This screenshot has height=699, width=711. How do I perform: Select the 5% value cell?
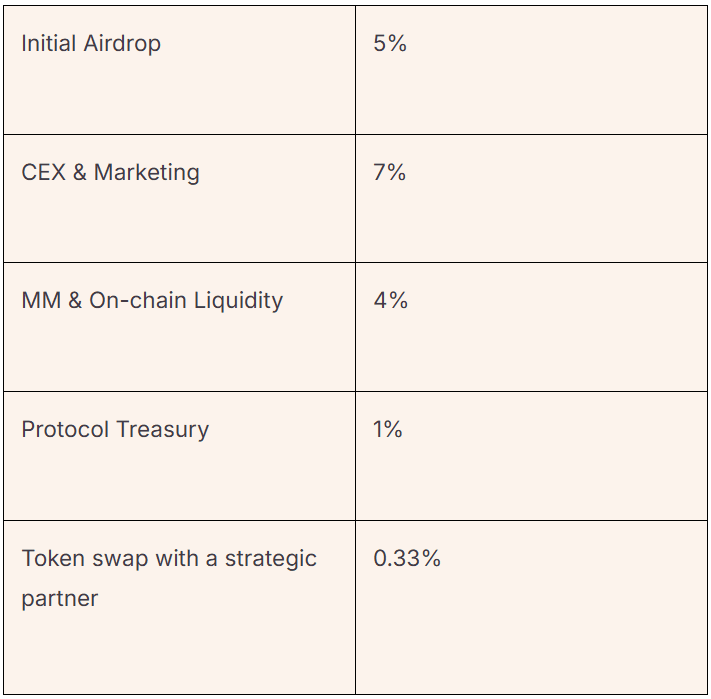531,70
